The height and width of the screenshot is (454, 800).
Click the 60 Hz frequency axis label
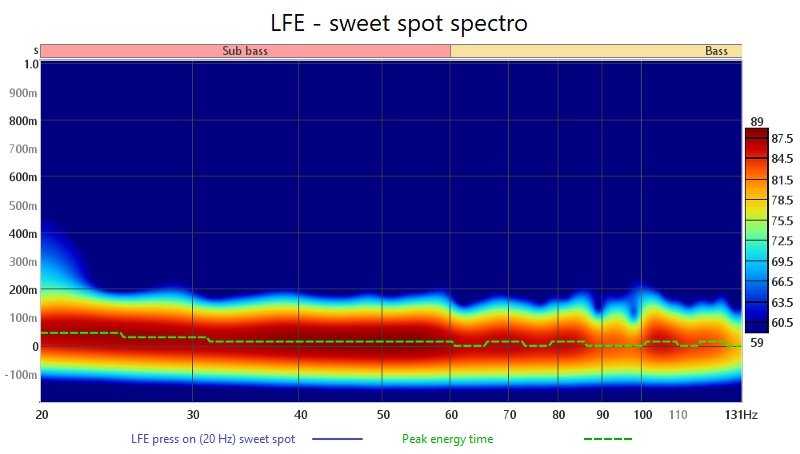[450, 413]
